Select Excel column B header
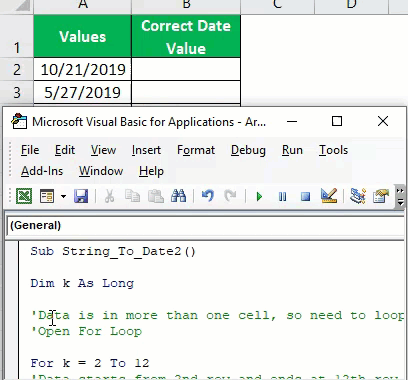Screen dimensions: 408x380 pos(186,6)
